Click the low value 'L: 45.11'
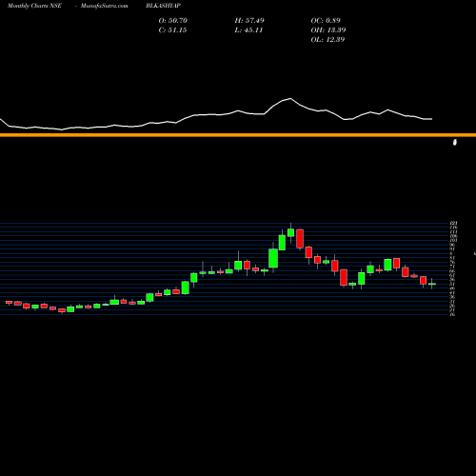 248,30
